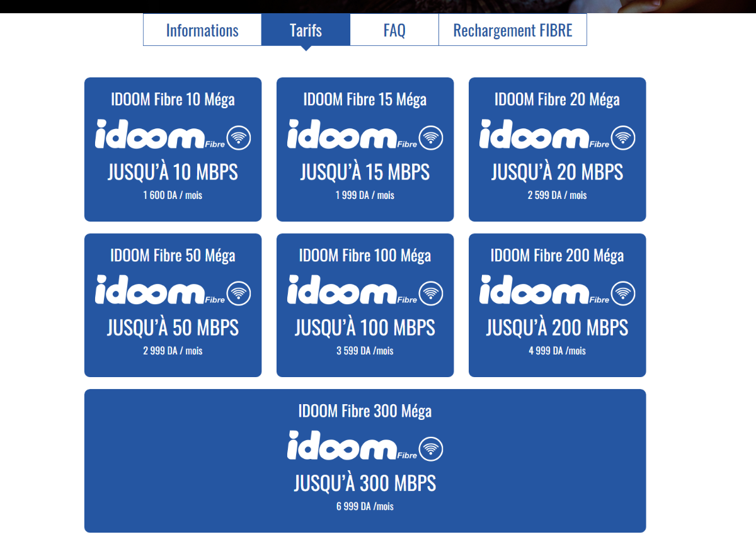Click the 6 999 DA /mois price

365,506
